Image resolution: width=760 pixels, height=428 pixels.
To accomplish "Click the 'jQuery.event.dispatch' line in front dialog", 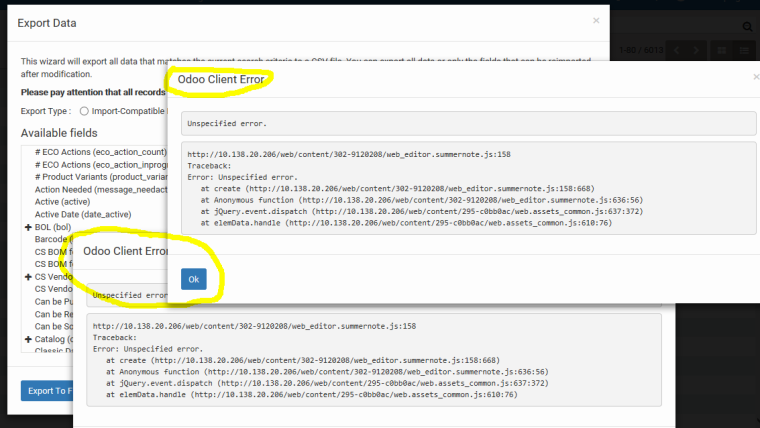I will pyautogui.click(x=422, y=211).
